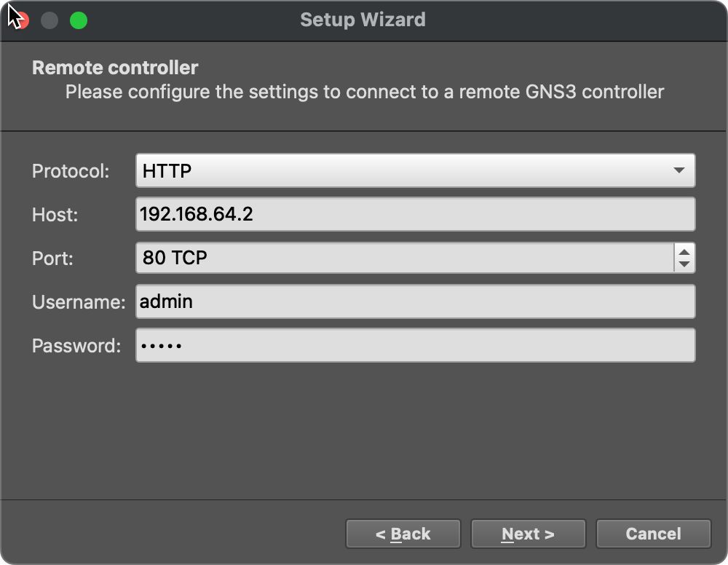Click the "Protocol:" label
This screenshot has height=565, width=728.
(x=71, y=171)
